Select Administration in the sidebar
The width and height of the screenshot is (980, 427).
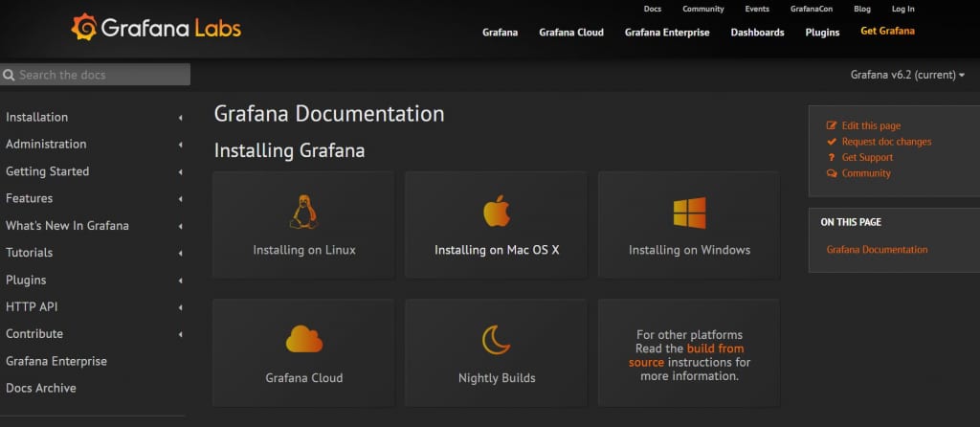tap(46, 145)
